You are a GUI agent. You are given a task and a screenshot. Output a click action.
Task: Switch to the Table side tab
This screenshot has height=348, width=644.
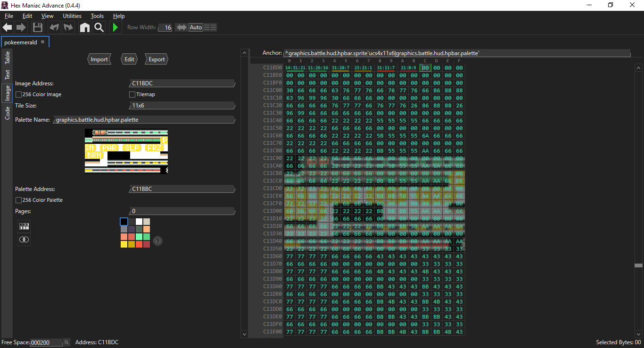click(7, 58)
